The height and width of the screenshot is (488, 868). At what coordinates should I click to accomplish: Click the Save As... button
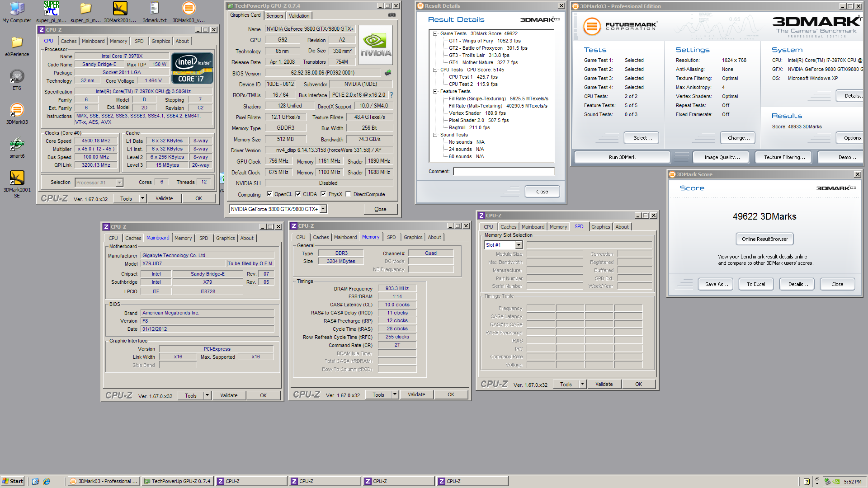point(717,284)
